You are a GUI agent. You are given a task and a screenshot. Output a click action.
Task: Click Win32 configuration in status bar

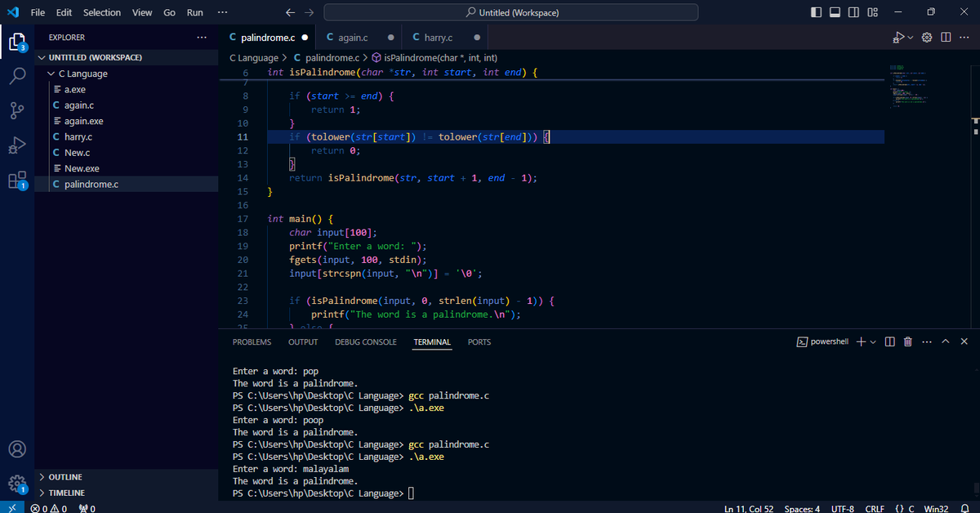coord(936,508)
